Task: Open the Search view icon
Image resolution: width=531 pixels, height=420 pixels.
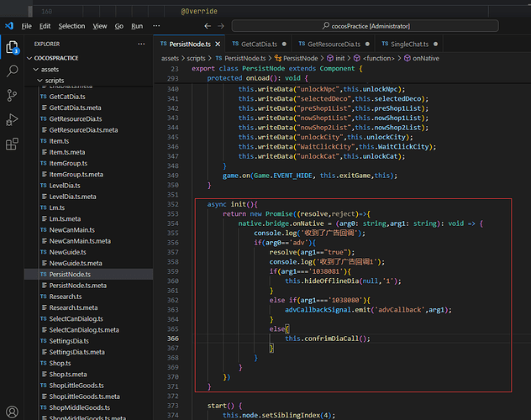Action: [12, 72]
